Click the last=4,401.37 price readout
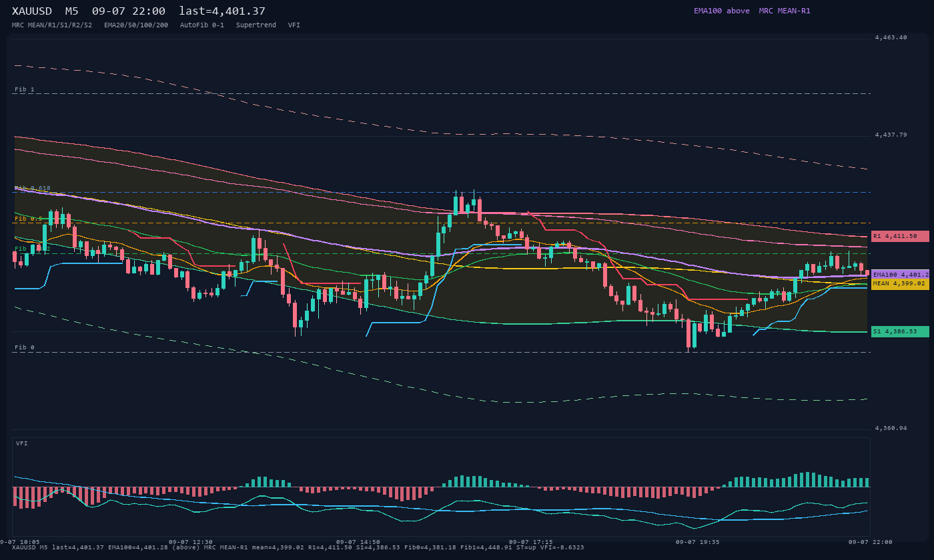 pos(222,11)
